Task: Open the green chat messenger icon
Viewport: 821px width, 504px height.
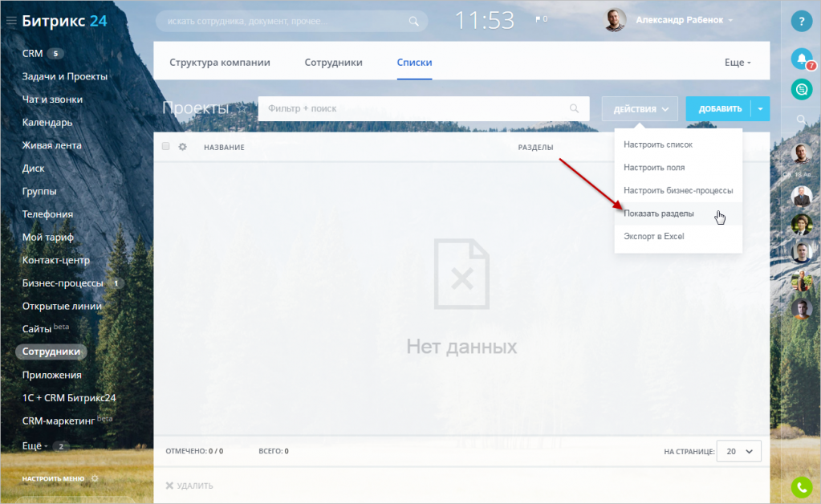Action: click(x=801, y=90)
